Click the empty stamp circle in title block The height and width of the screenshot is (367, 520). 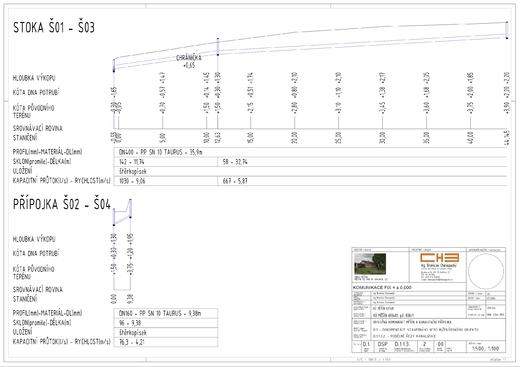click(x=486, y=271)
